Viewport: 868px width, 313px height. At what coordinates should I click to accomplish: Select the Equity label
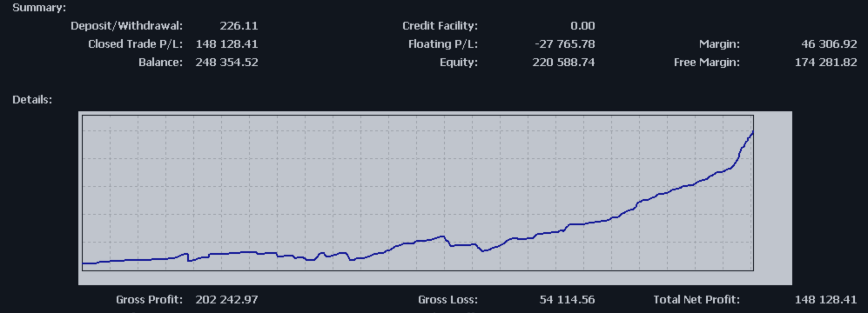[458, 63]
